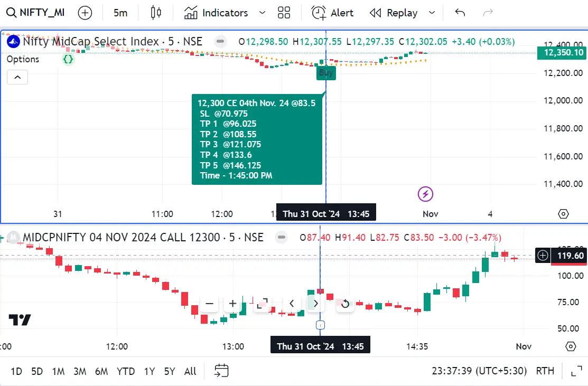The width and height of the screenshot is (588, 386).
Task: Open lower chart axis settings hexagon icon
Action: click(x=571, y=346)
